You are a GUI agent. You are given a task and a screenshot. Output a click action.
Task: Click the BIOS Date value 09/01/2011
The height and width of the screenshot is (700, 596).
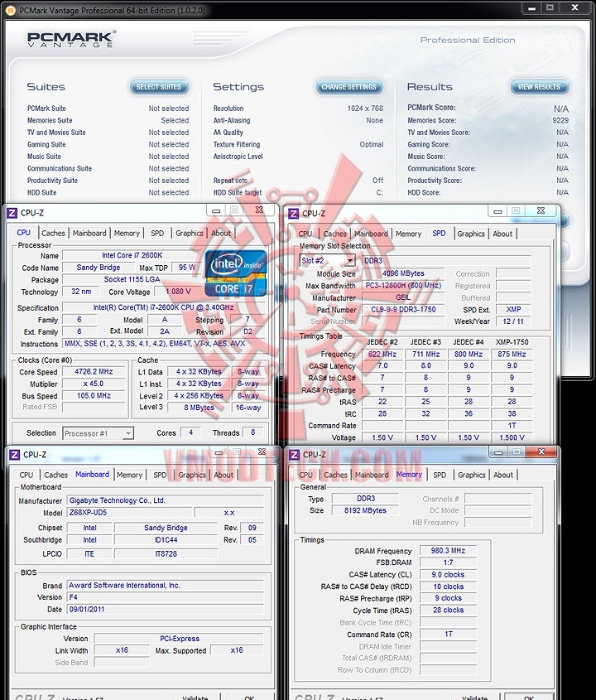click(x=165, y=609)
